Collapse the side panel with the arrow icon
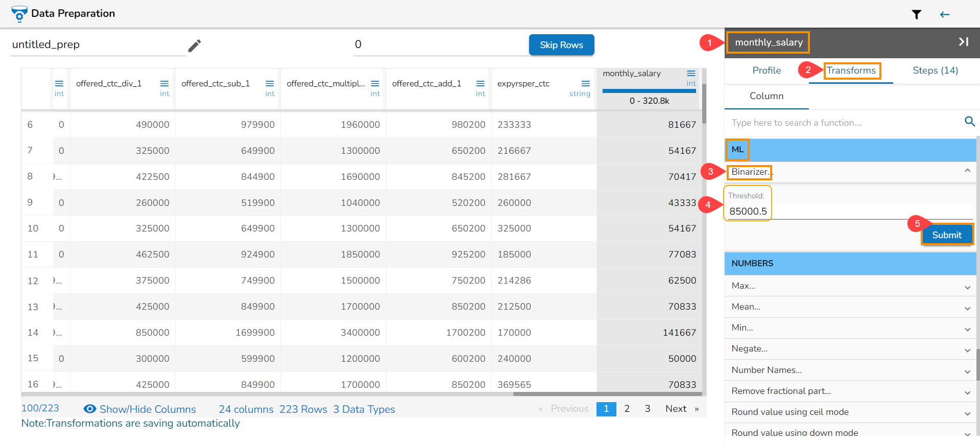 963,42
